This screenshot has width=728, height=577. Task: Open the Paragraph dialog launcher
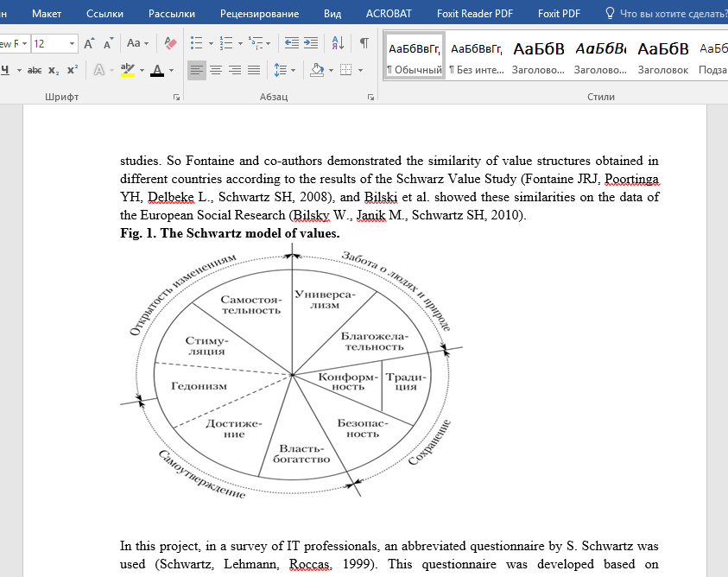[x=370, y=97]
